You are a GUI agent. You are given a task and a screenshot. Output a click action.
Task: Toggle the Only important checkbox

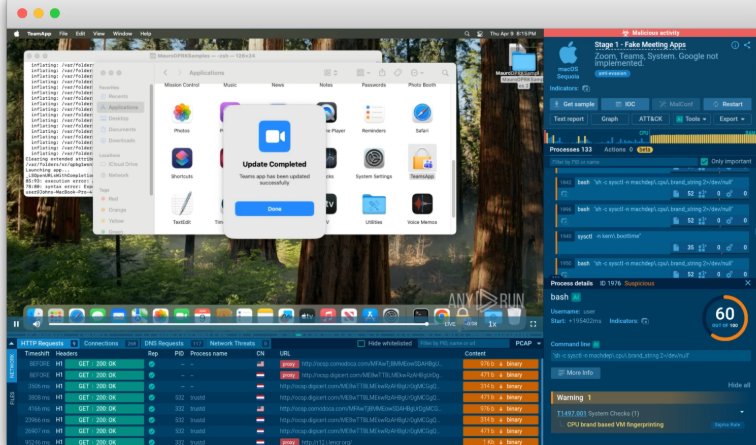(x=704, y=161)
